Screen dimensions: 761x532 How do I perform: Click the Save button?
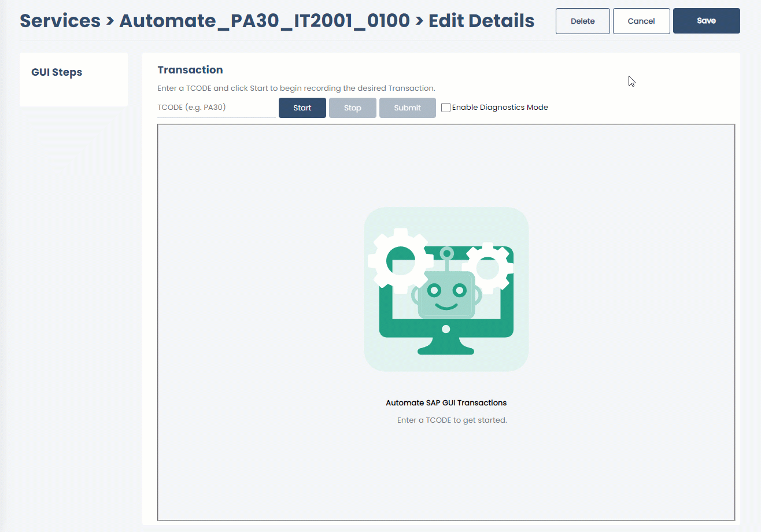coord(706,21)
